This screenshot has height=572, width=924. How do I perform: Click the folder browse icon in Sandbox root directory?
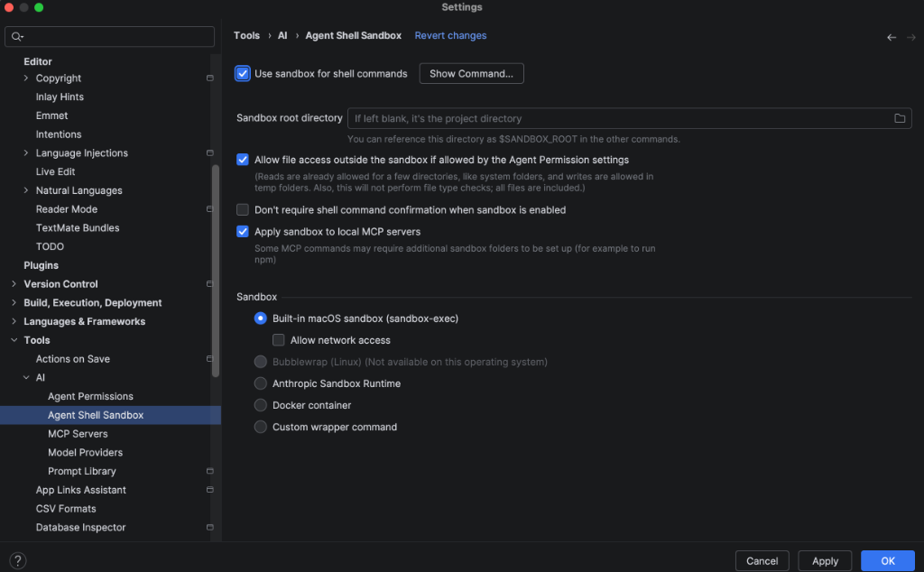[899, 118]
